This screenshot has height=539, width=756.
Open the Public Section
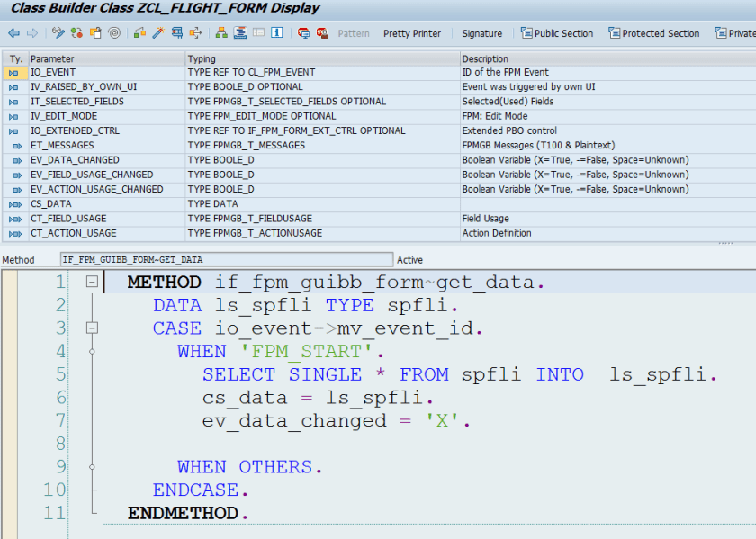(x=556, y=33)
